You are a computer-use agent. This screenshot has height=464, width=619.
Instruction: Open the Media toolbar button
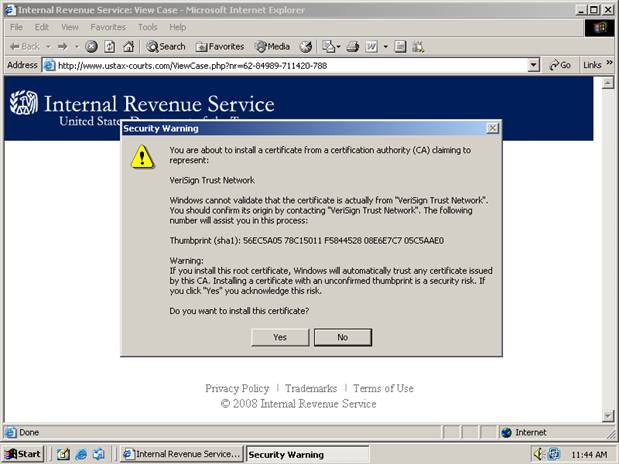coord(273,47)
